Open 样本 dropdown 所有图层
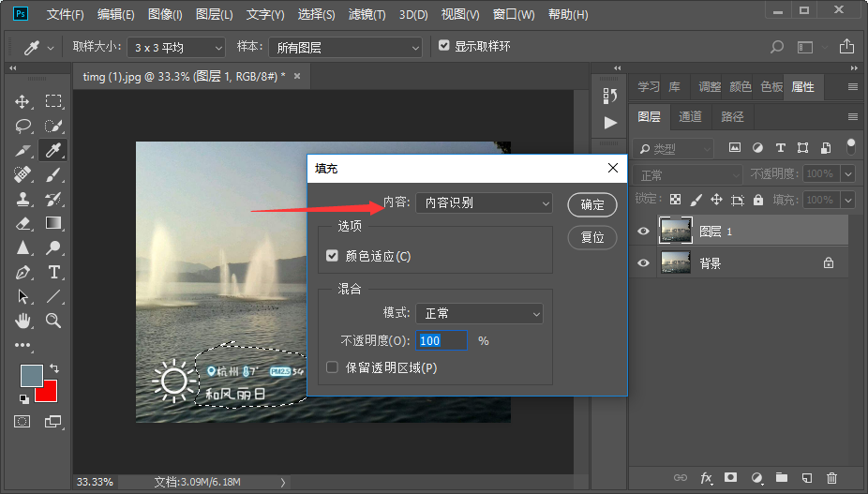The image size is (868, 494). coord(346,48)
